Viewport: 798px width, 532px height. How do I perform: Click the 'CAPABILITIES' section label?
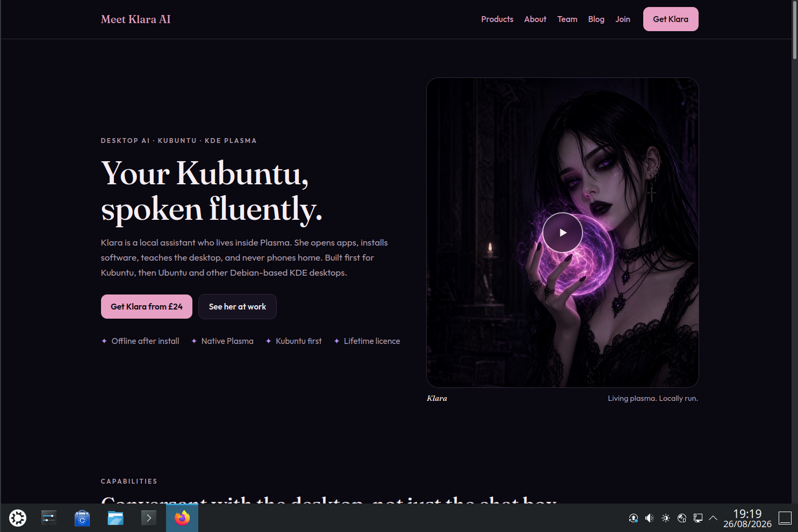pyautogui.click(x=129, y=481)
